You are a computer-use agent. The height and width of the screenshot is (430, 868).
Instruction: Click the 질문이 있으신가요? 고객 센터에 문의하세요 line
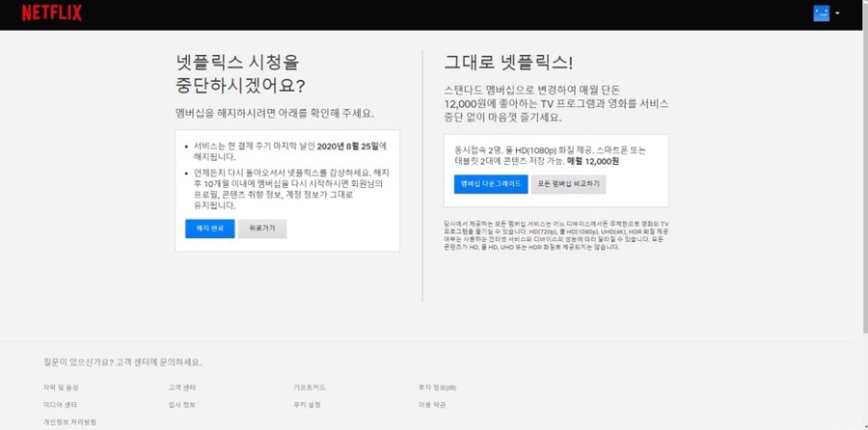[x=122, y=363]
